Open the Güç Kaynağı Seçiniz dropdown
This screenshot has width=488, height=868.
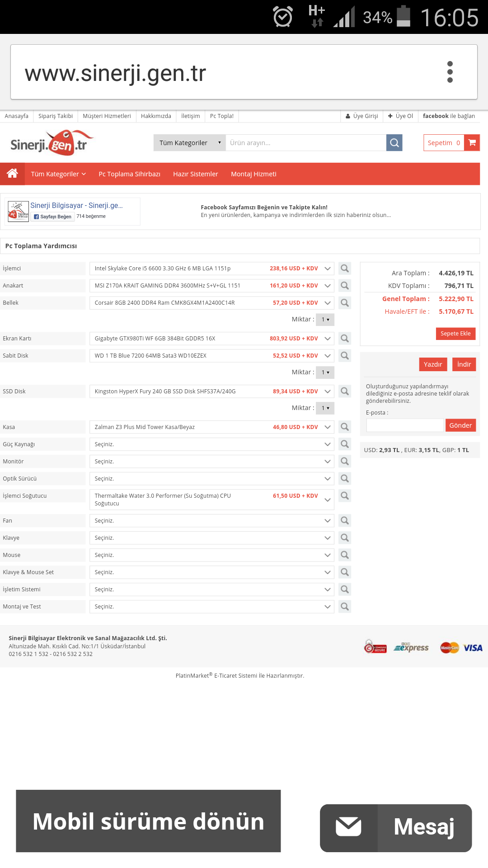(212, 444)
